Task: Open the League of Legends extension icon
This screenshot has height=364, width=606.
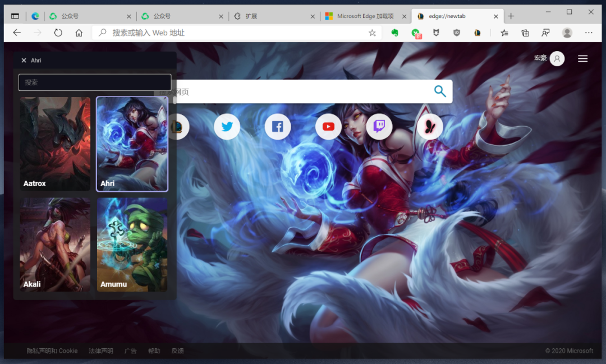Action: coord(478,33)
